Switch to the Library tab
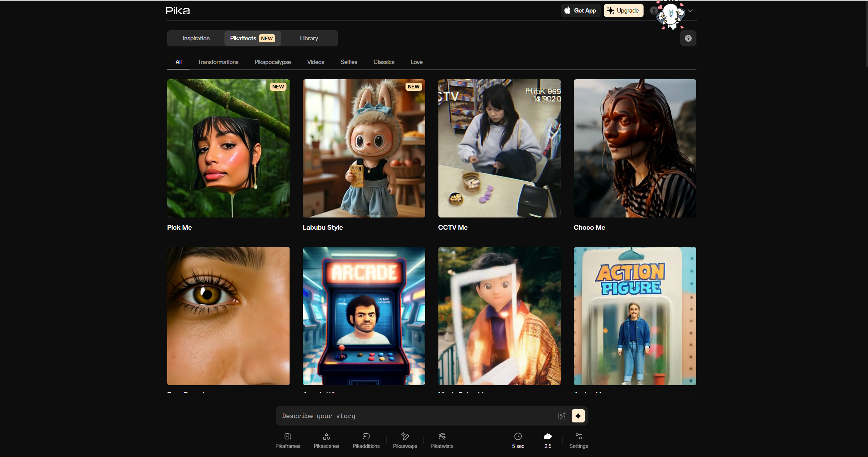This screenshot has width=868, height=457. point(309,38)
